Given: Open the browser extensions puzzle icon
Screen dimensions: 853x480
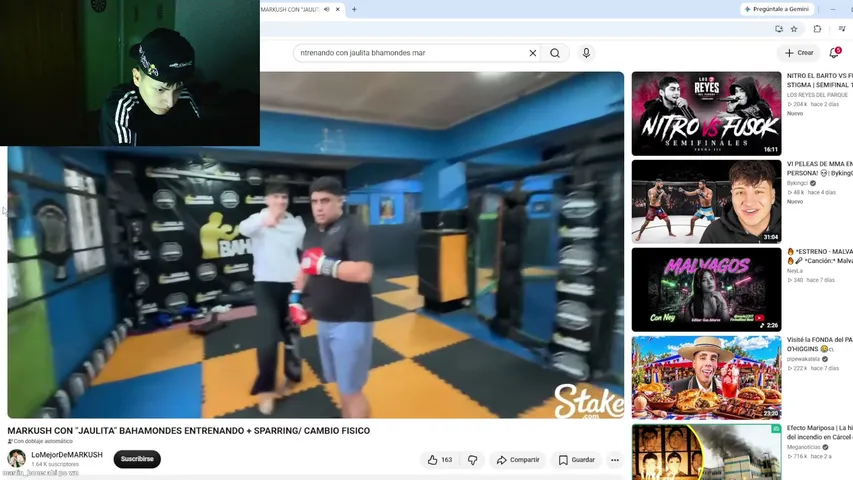Looking at the screenshot, I should point(817,29).
